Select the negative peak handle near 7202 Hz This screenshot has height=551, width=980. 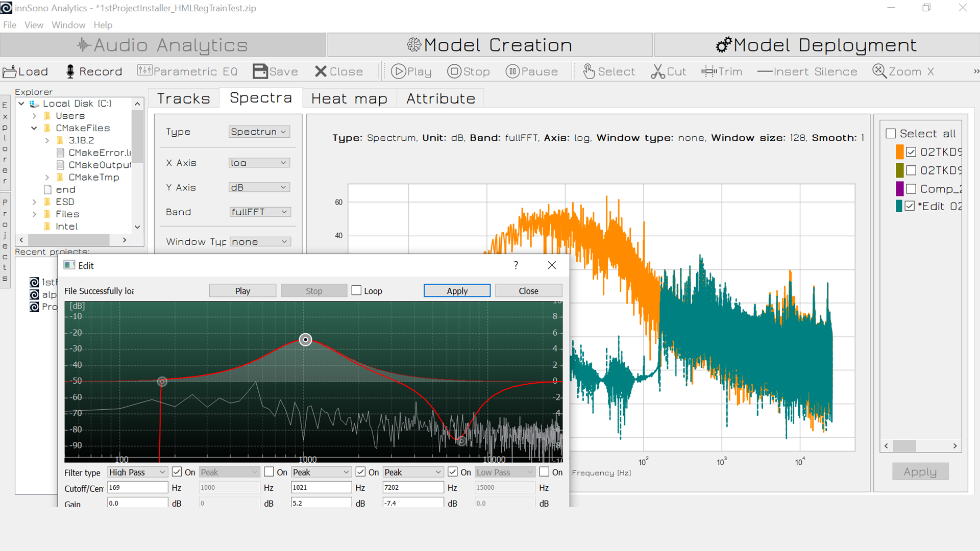pos(461,441)
